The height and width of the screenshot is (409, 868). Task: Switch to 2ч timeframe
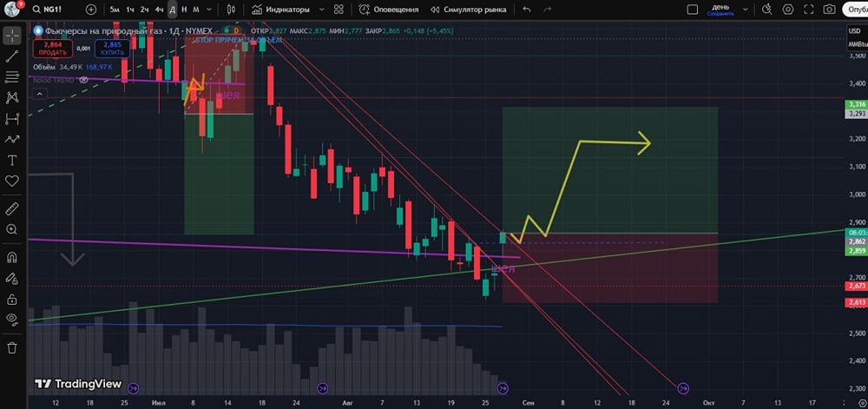144,10
